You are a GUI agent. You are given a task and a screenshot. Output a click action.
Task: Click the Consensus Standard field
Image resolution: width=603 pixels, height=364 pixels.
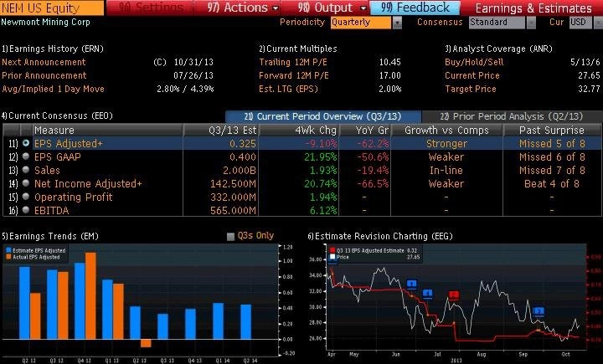tap(497, 23)
